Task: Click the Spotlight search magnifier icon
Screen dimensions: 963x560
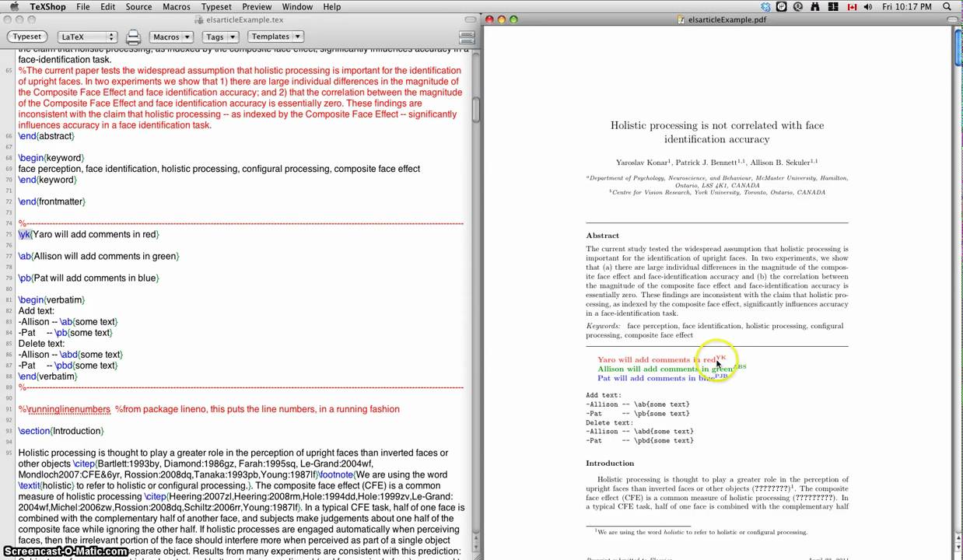Action: coord(947,7)
